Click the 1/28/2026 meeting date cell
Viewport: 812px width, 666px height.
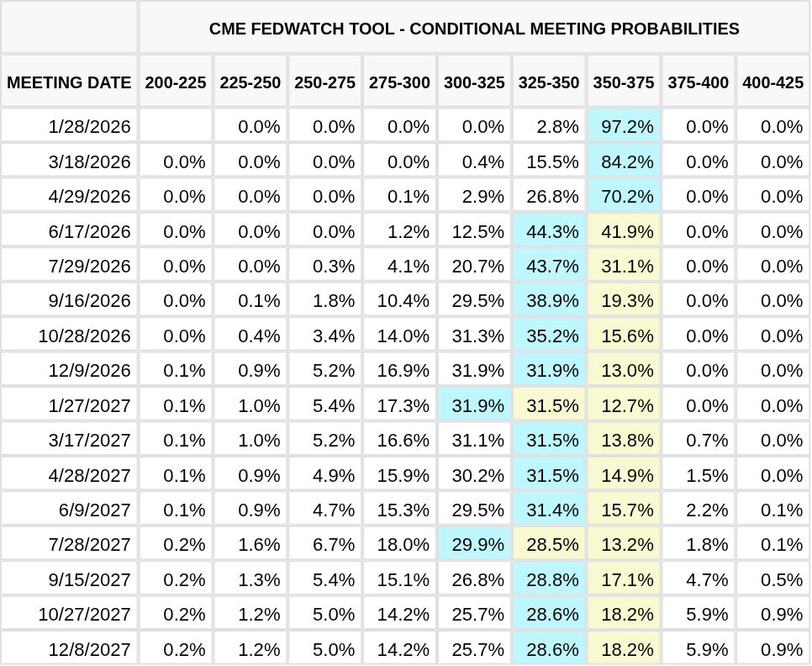89,126
